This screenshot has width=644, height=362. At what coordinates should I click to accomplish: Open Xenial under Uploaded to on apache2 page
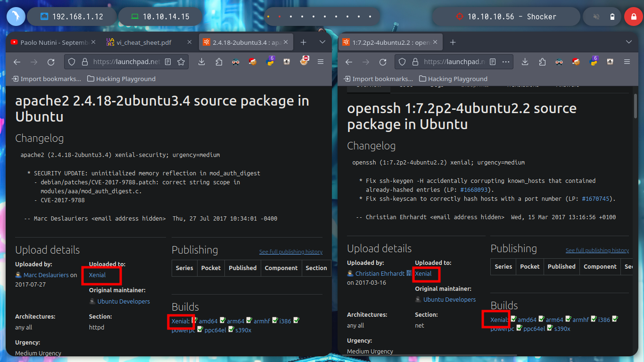pyautogui.click(x=97, y=275)
